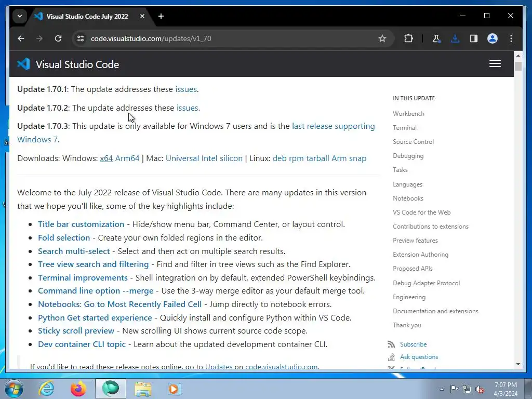The image size is (532, 399).
Task: Download the Linux deb package
Action: click(280, 158)
